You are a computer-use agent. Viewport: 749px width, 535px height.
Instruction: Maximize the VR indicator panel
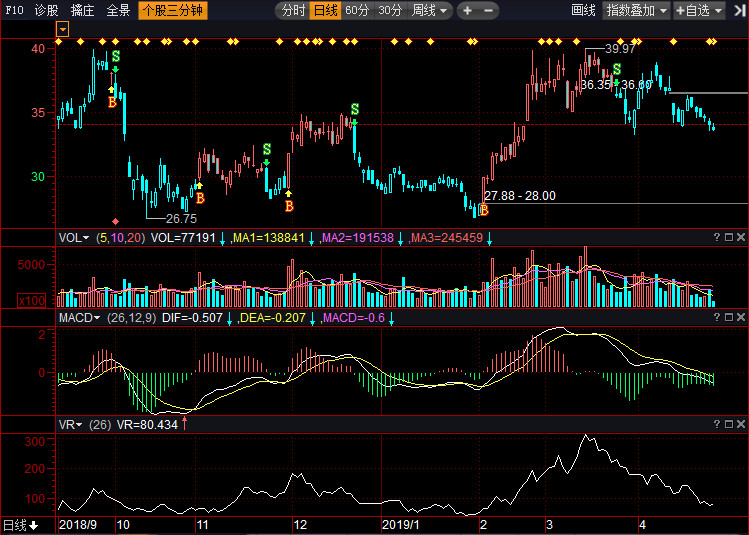tap(729, 424)
